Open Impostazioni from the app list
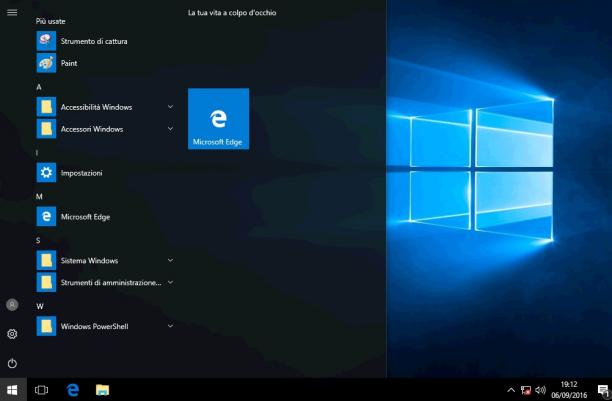 pyautogui.click(x=105, y=173)
